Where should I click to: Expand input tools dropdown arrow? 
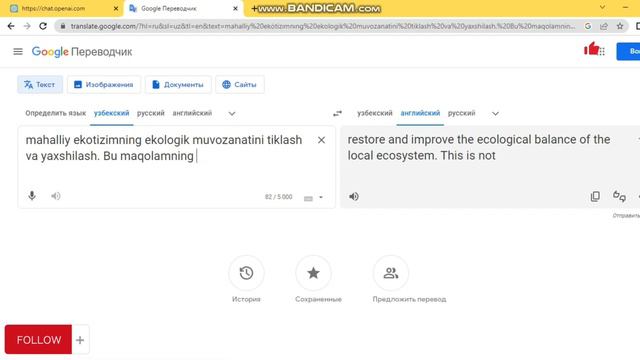(321, 198)
